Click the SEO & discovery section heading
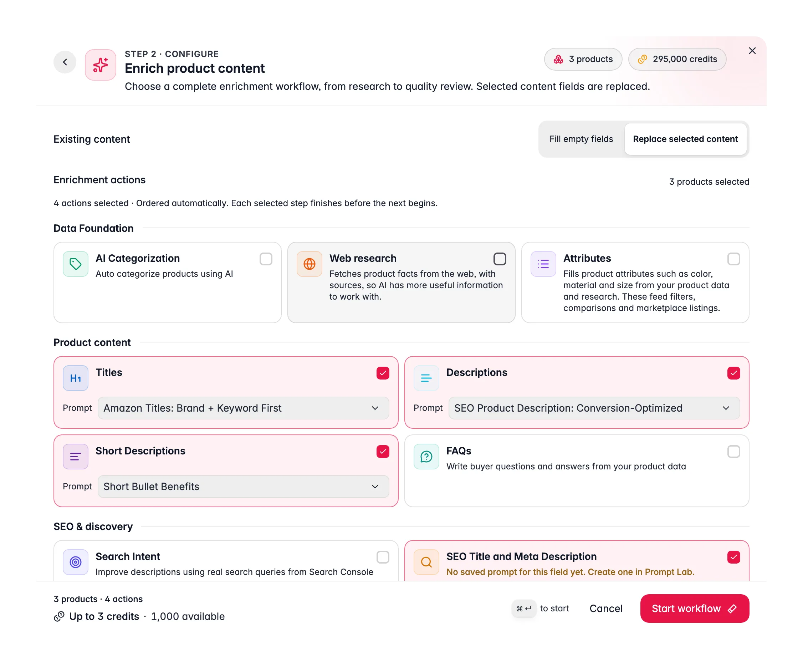This screenshot has height=672, width=803. (93, 526)
